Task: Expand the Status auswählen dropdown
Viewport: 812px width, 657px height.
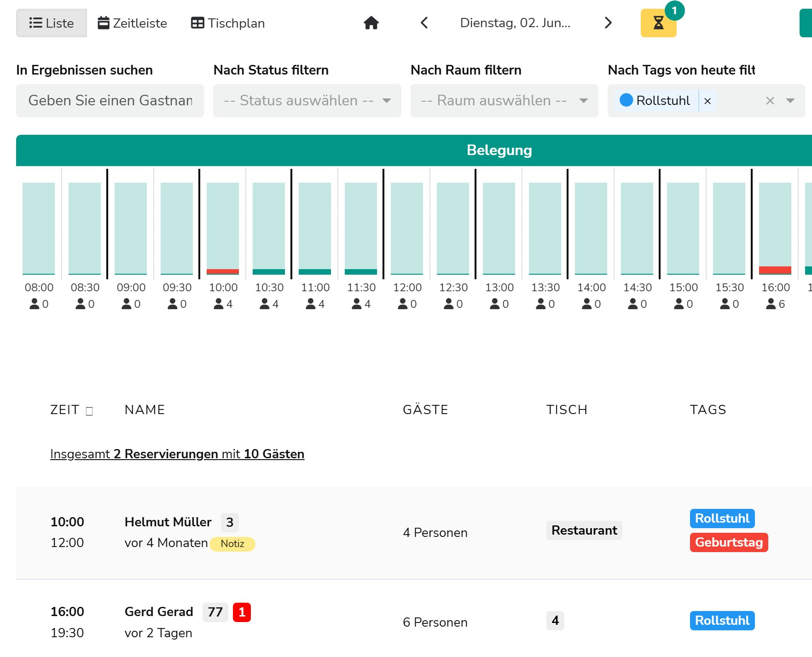Action: pos(307,100)
